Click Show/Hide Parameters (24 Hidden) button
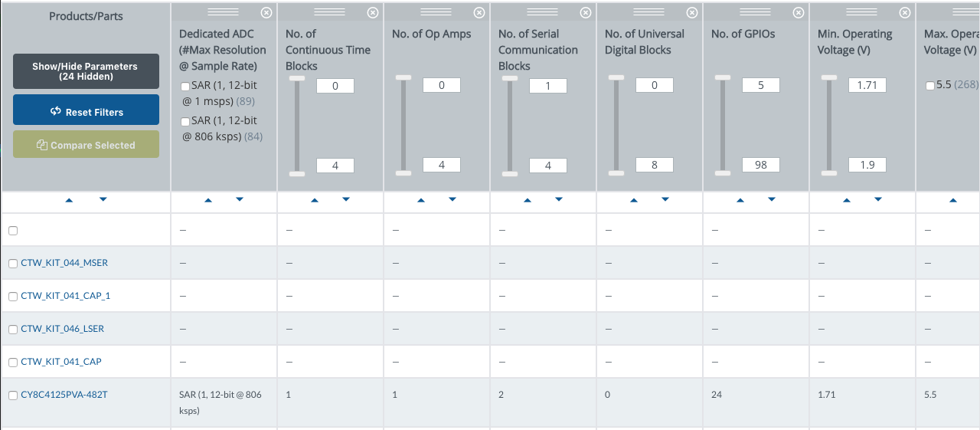Image resolution: width=980 pixels, height=430 pixels. point(86,71)
